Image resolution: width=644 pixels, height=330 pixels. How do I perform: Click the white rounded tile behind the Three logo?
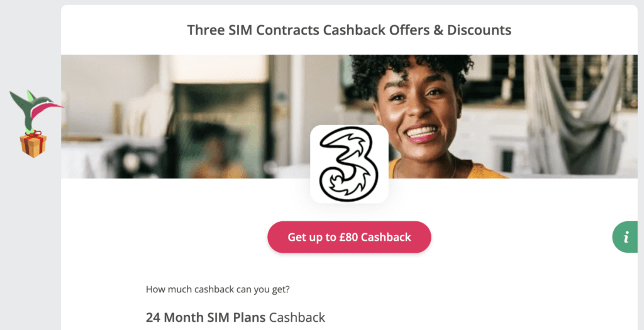(x=349, y=164)
